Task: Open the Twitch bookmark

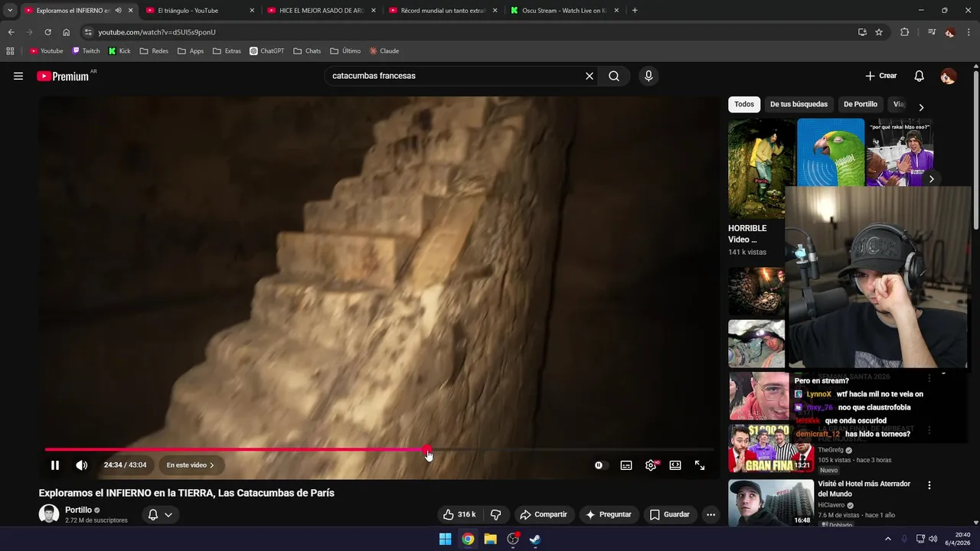Action: pos(86,51)
